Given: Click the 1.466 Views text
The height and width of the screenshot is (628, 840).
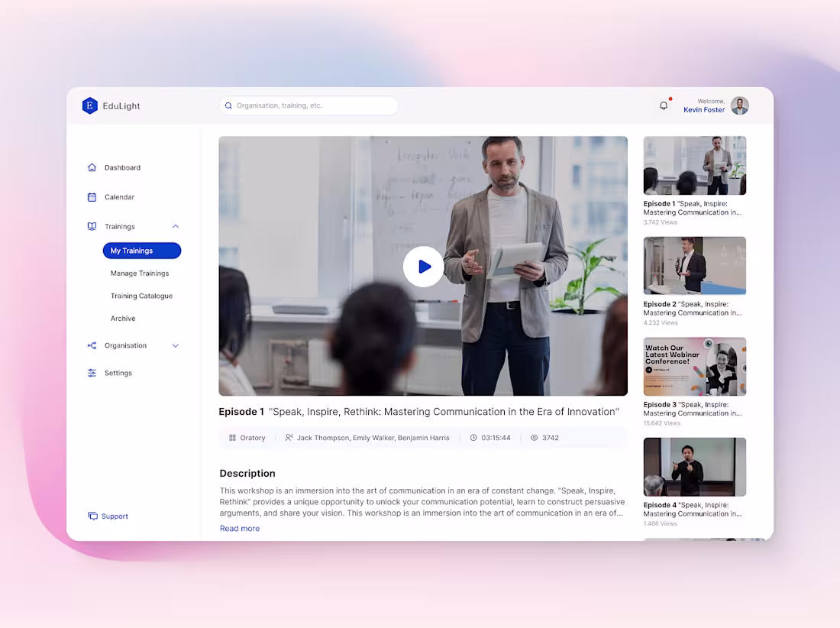Looking at the screenshot, I should click(660, 523).
